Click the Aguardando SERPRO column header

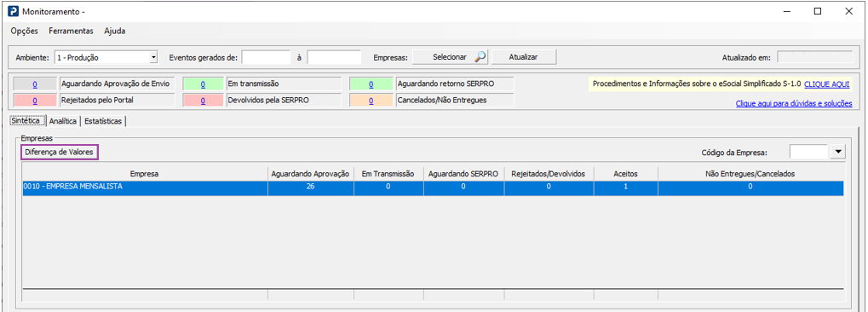tap(463, 173)
